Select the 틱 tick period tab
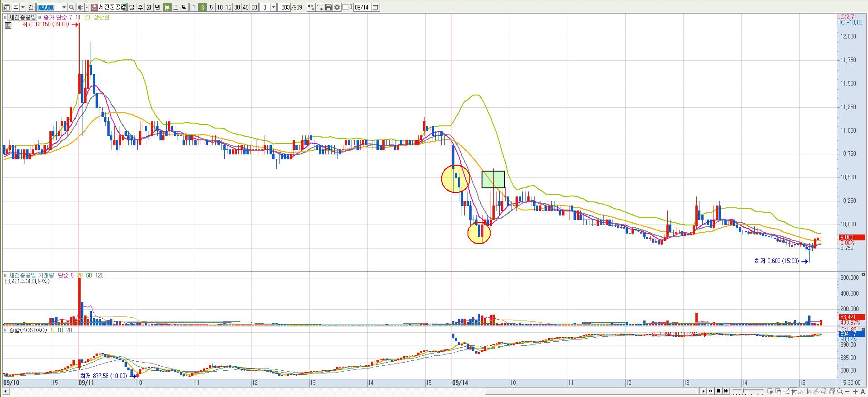Viewport: 868px width, 397px height. [184, 7]
